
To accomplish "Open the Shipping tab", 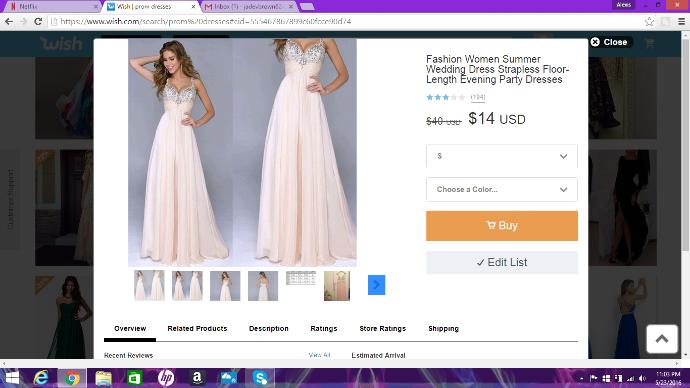I will [x=443, y=329].
